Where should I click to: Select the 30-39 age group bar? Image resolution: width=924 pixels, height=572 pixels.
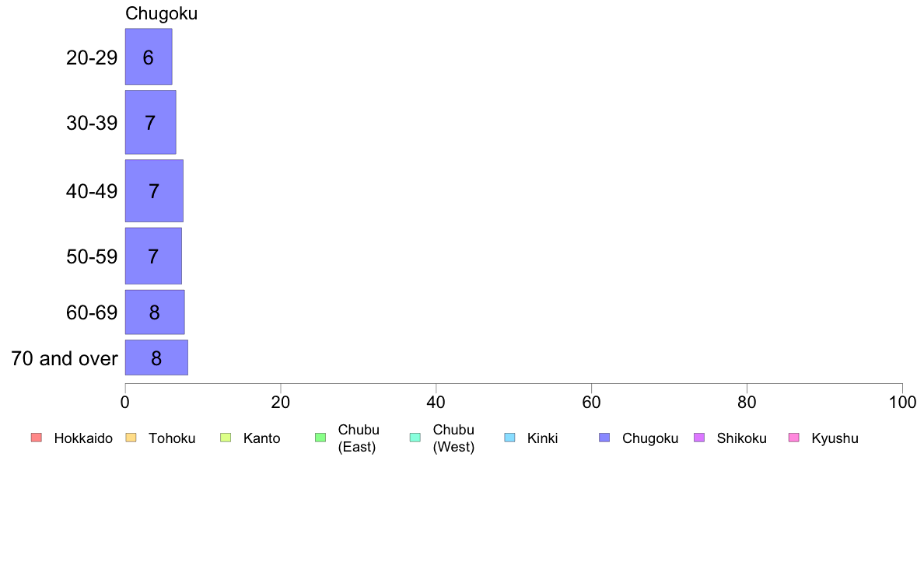(x=150, y=122)
